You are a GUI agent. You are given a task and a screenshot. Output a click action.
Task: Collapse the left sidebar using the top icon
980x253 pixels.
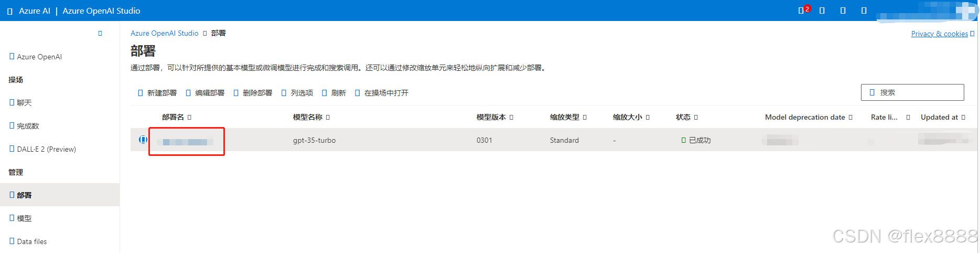[100, 34]
